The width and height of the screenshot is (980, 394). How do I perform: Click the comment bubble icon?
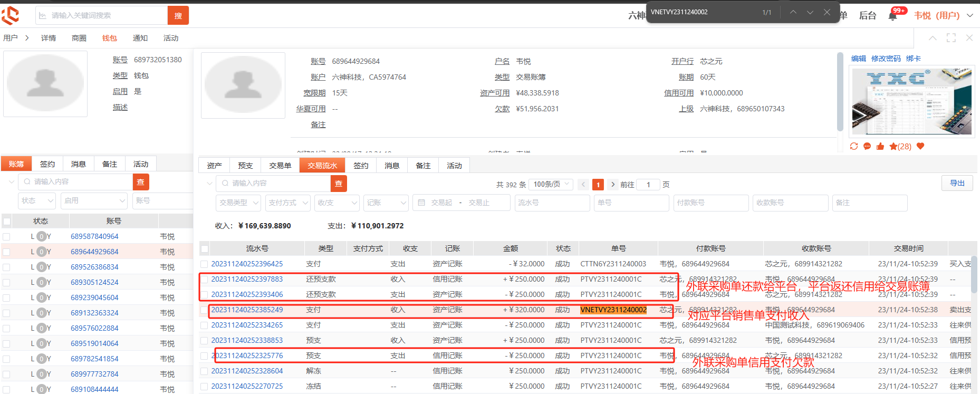click(867, 146)
